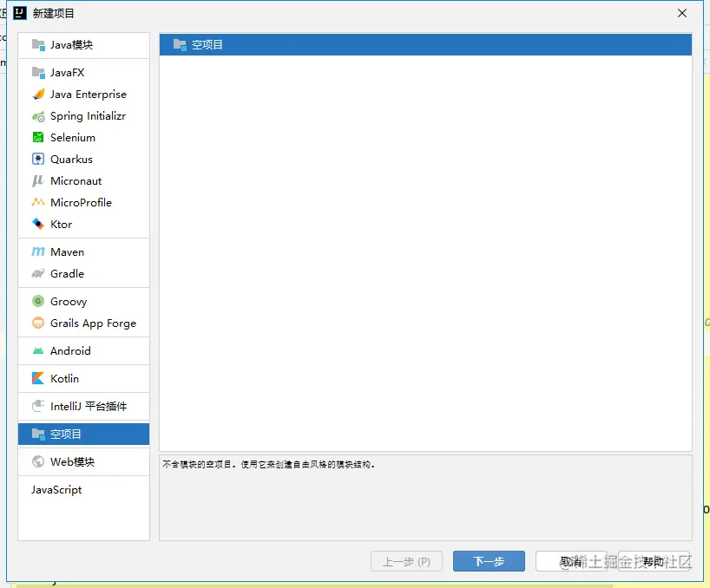
Task: Click the 上一步 (P) previous button
Action: [x=406, y=561]
